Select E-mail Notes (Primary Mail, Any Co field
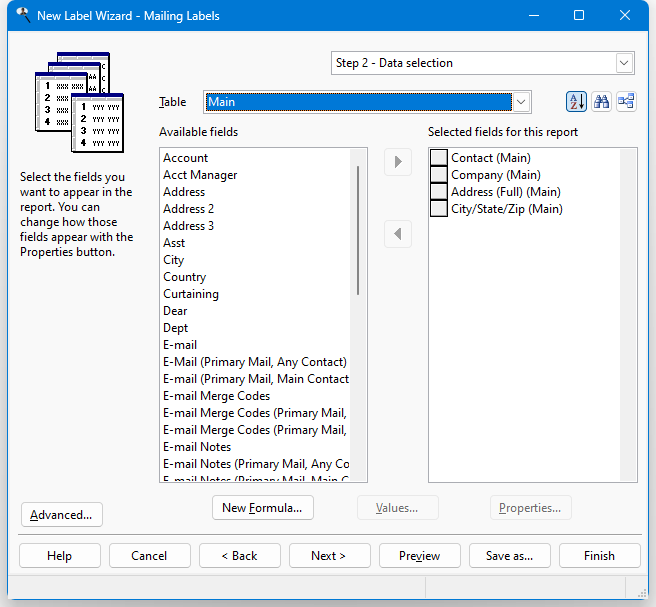656x607 pixels. (x=256, y=464)
